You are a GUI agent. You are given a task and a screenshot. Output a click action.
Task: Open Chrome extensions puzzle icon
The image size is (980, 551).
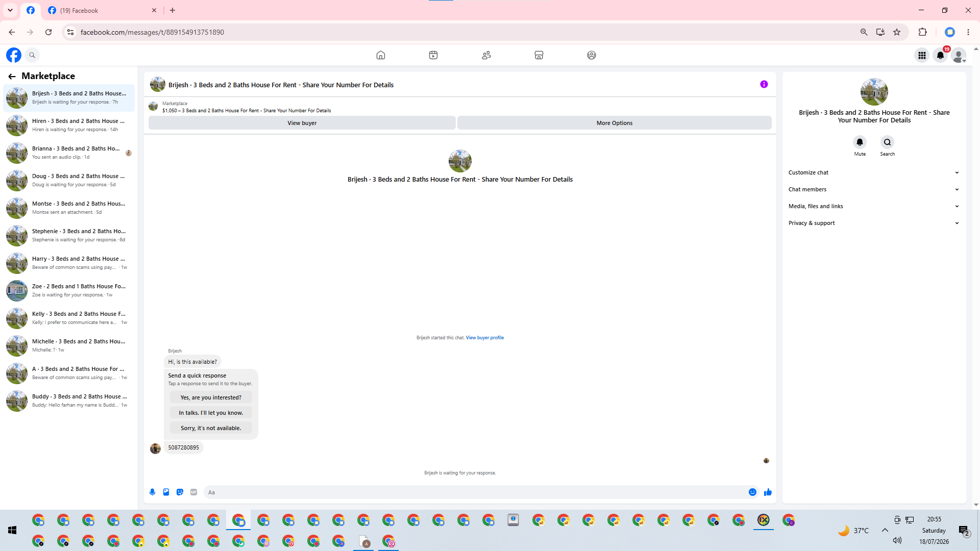click(x=923, y=32)
